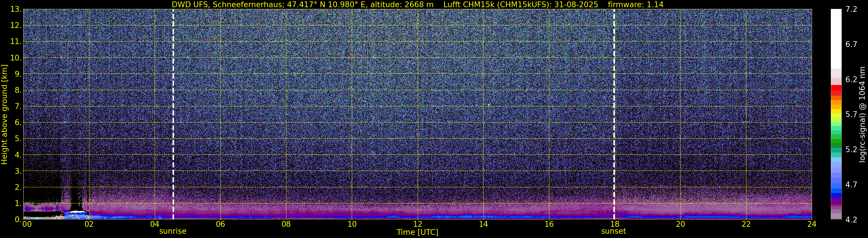Viewport: 868px width, 238px height.
Task: Click the time axis tick '02'
Action: [x=89, y=224]
